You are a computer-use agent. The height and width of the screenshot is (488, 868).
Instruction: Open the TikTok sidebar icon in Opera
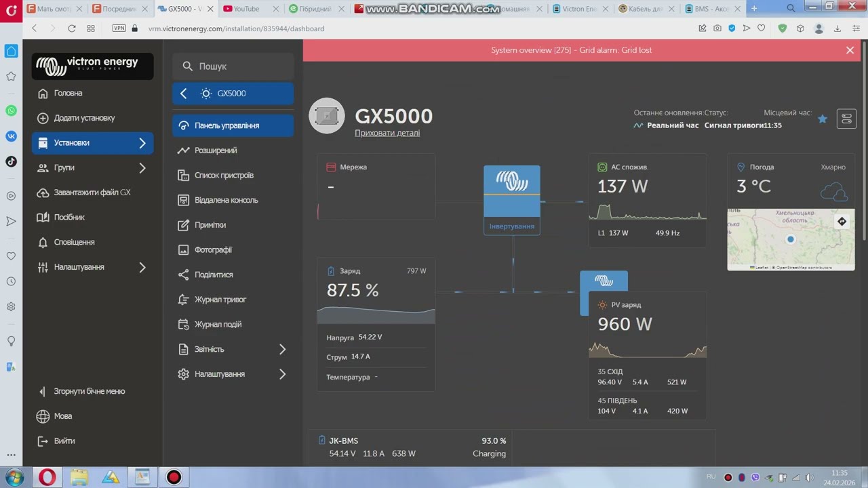(x=11, y=161)
